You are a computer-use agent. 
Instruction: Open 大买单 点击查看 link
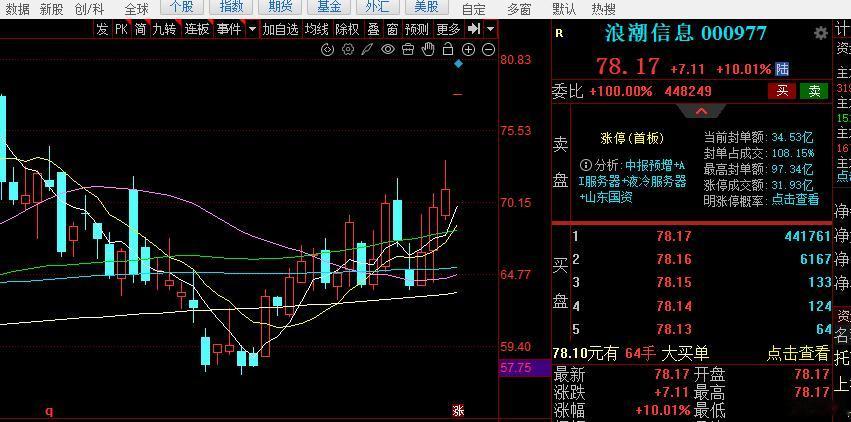click(x=798, y=354)
